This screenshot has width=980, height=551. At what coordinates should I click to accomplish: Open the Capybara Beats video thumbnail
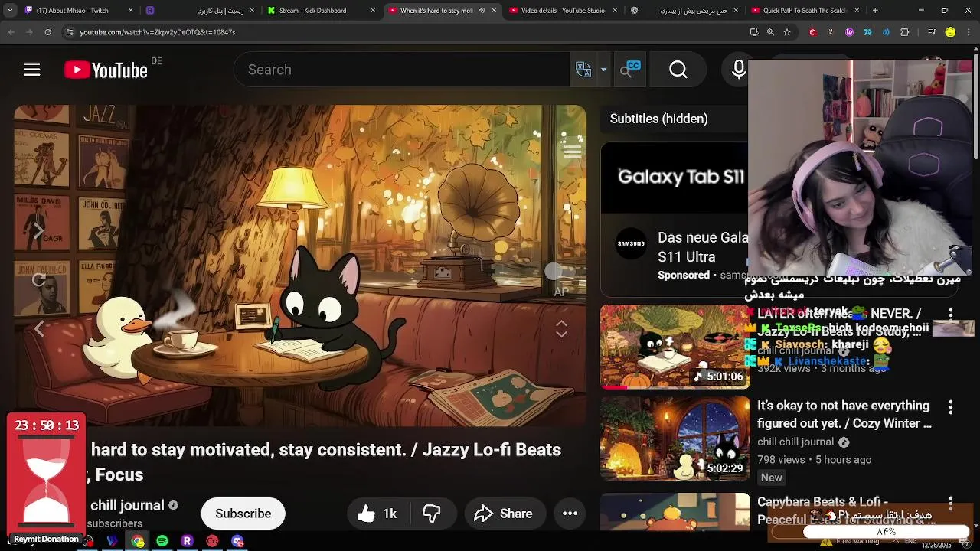675,511
